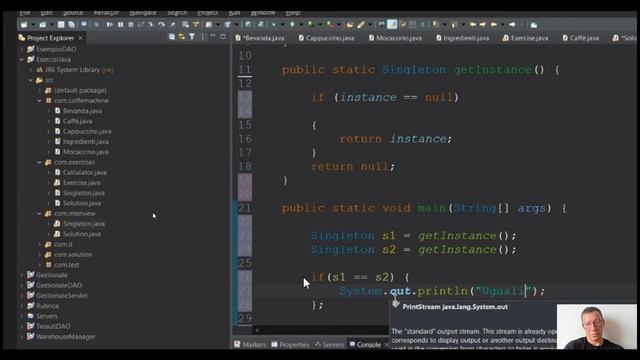Switch to the Caffe.java editor tab
The height and width of the screenshot is (360, 640).
[x=580, y=38]
